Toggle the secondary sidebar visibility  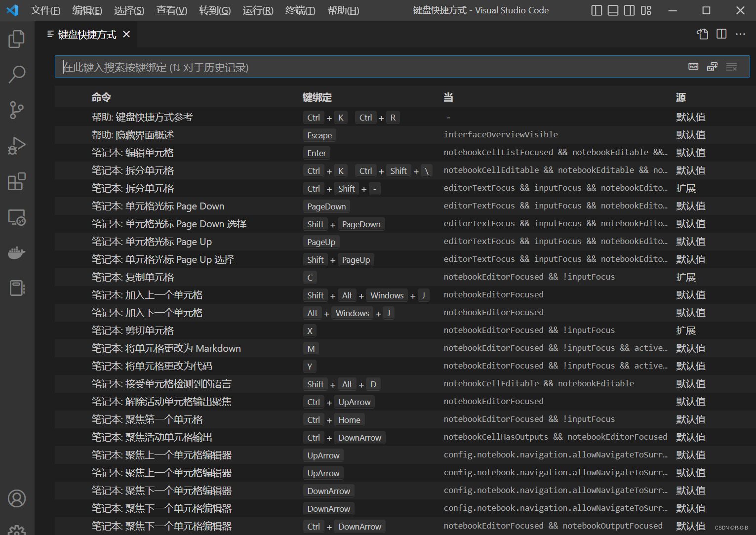click(x=629, y=10)
